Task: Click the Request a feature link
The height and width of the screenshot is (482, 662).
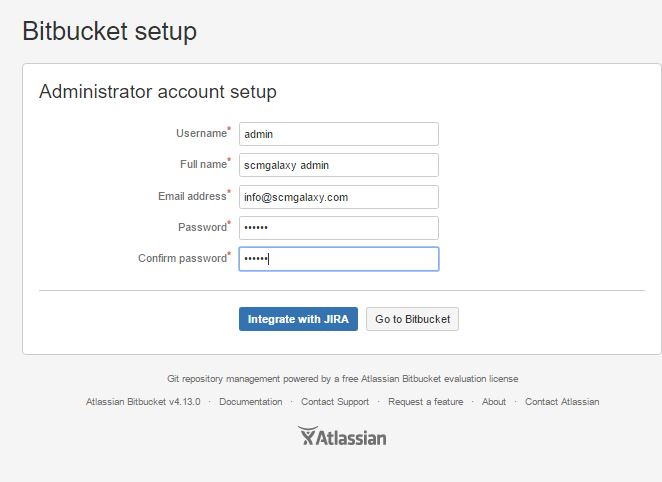Action: pos(425,402)
